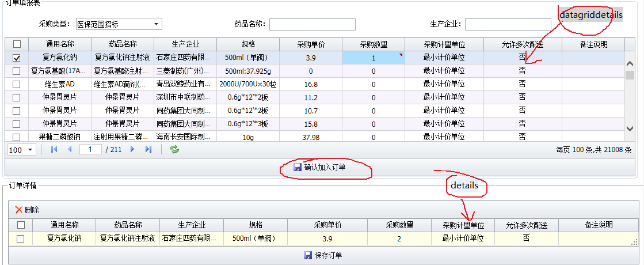Check the 复方氯化钠 row in order details

pos(20,238)
